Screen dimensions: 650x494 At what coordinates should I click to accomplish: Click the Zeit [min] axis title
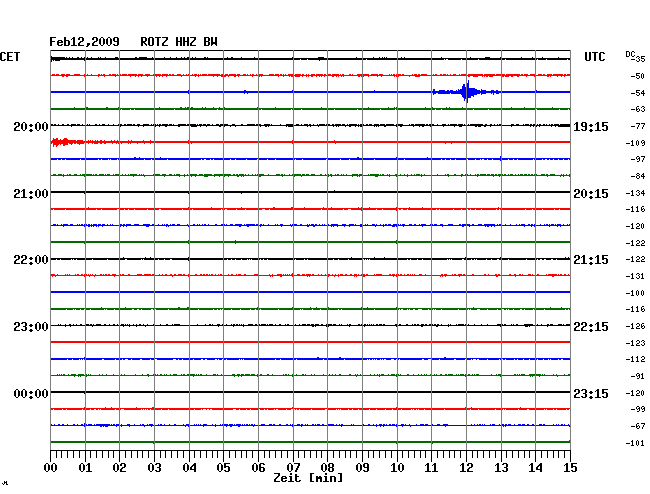308,478
